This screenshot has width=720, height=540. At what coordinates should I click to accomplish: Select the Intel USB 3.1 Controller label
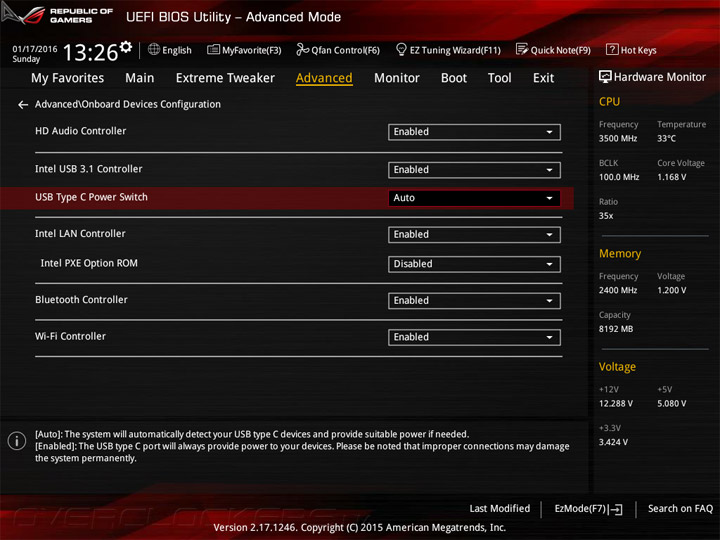(x=89, y=169)
